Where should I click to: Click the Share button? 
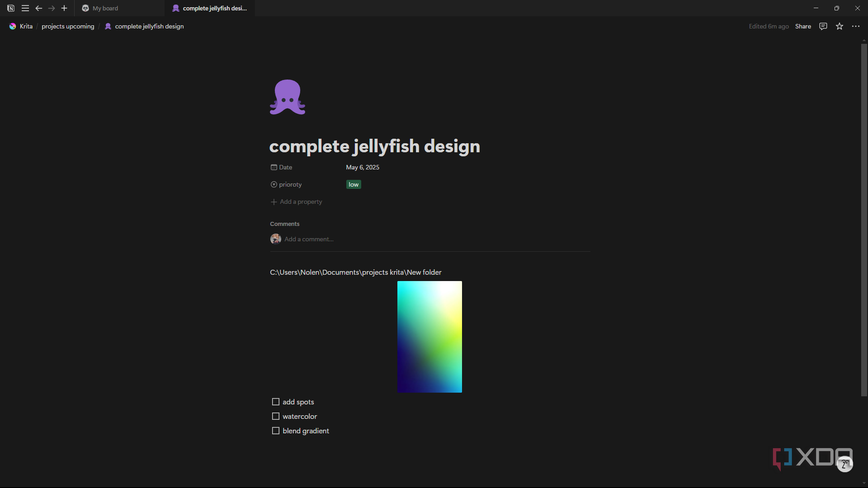803,26
